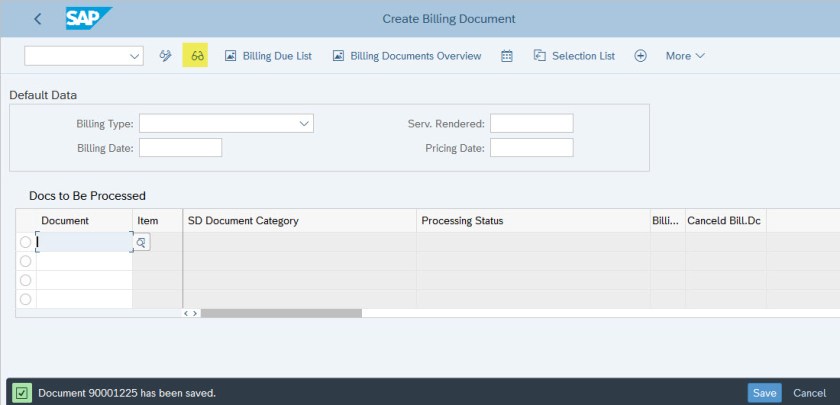840x405 pixels.
Task: Click the highlighted glasses display icon
Action: [197, 55]
